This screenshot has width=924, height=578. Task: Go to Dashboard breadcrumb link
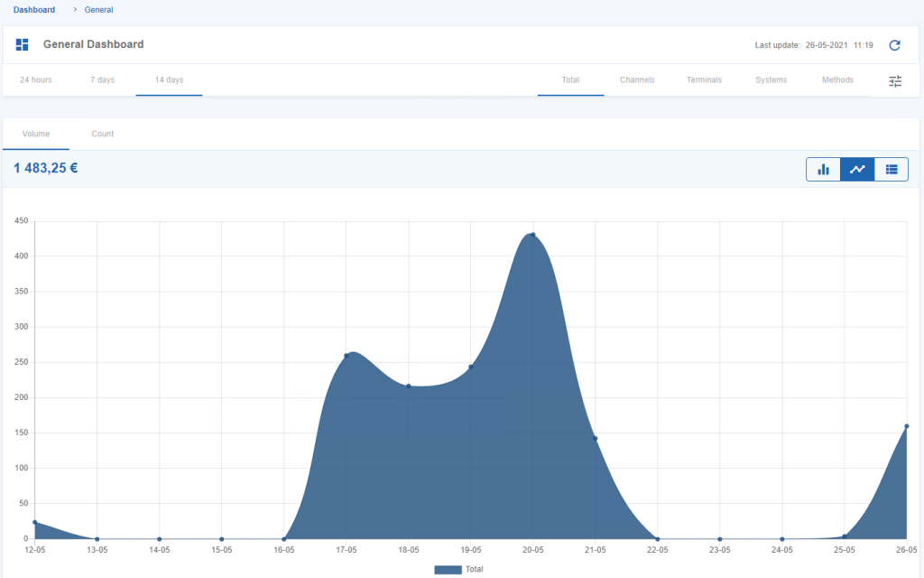tap(34, 9)
